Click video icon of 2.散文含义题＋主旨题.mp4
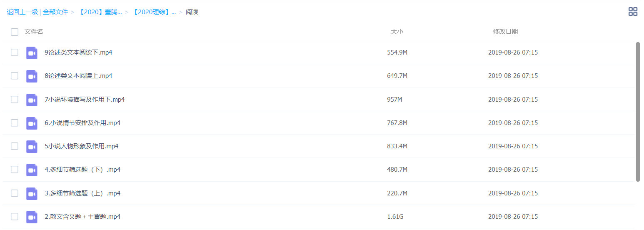This screenshot has width=644, height=230. coord(32,217)
